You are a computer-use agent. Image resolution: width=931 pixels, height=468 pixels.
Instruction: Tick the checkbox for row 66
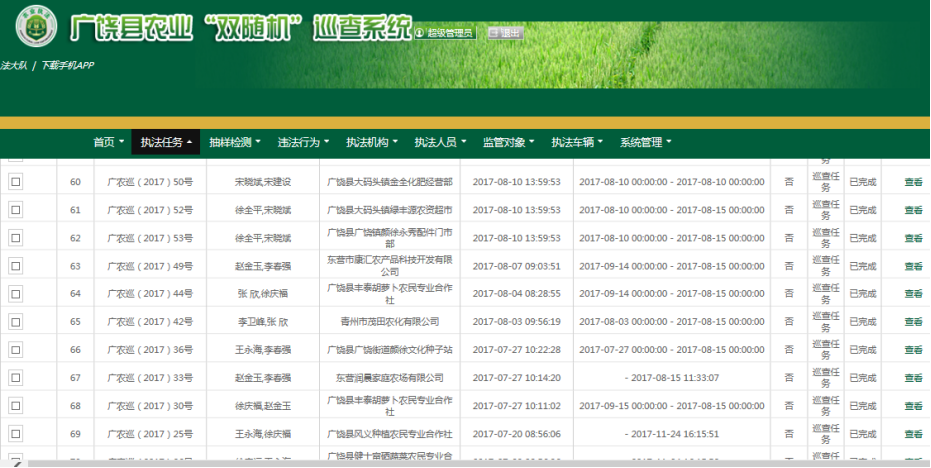16,350
